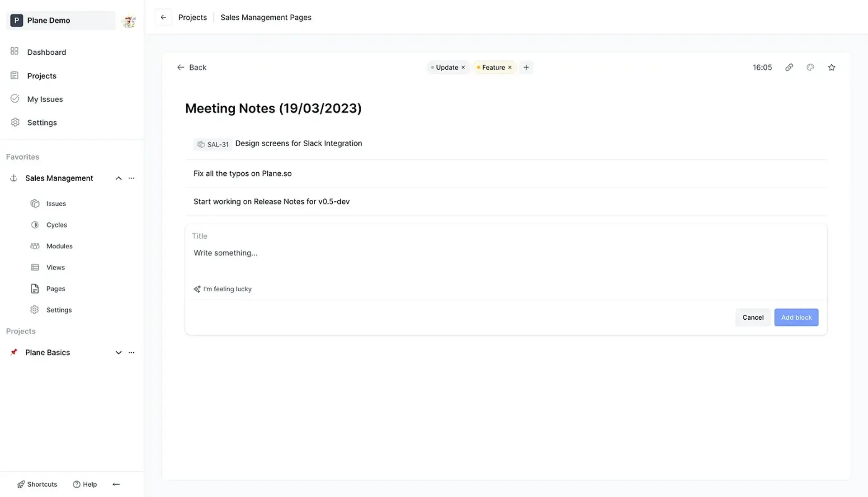Click plus icon to add label
The image size is (868, 497).
tap(526, 67)
